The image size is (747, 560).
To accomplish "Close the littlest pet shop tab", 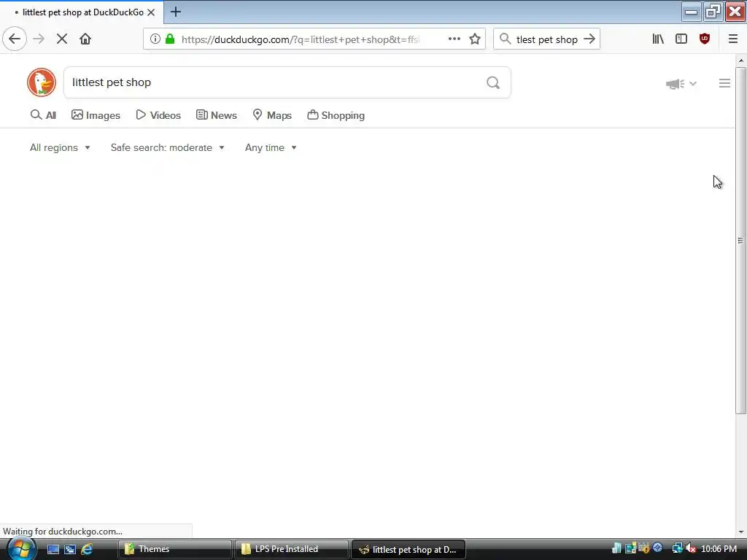I will (151, 12).
